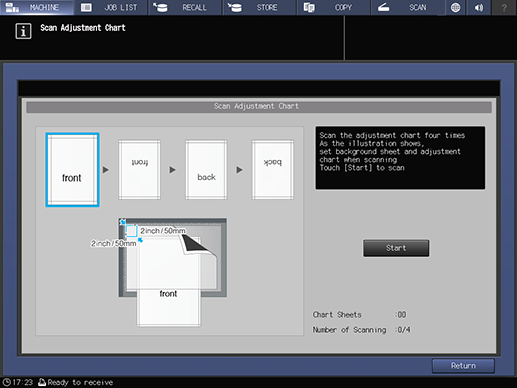Click the speaker sound icon
The width and height of the screenshot is (517, 388).
479,7
